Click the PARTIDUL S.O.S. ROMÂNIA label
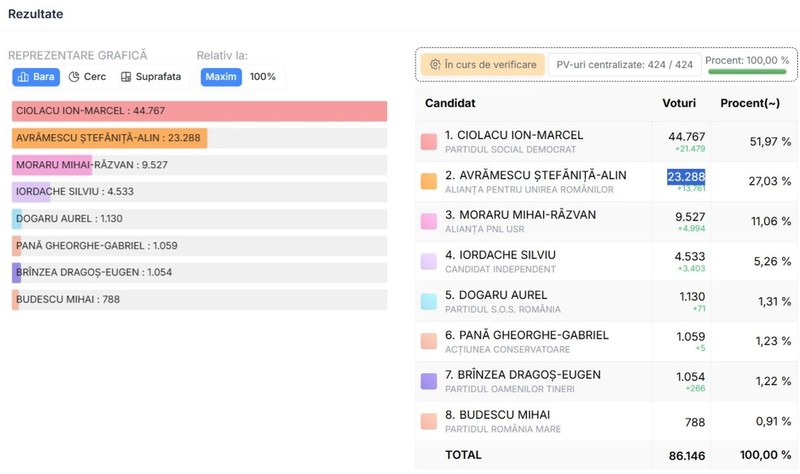Image resolution: width=800 pixels, height=474 pixels. [x=503, y=309]
